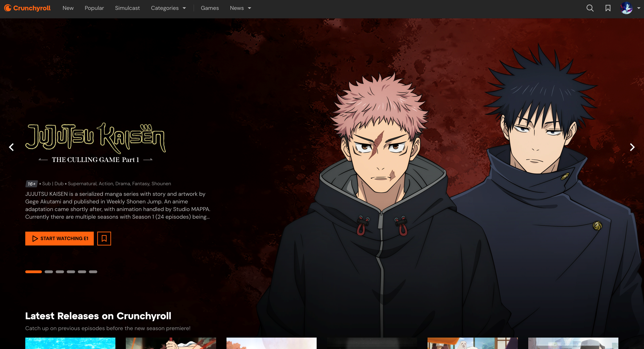Select the active first carousel indicator
The image size is (644, 349).
(34, 272)
